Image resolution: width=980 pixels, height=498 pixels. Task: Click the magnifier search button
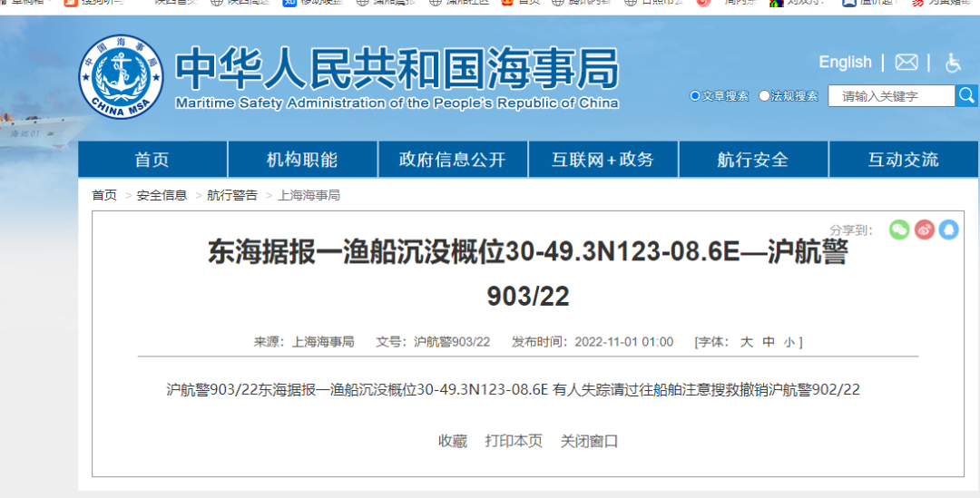966,95
